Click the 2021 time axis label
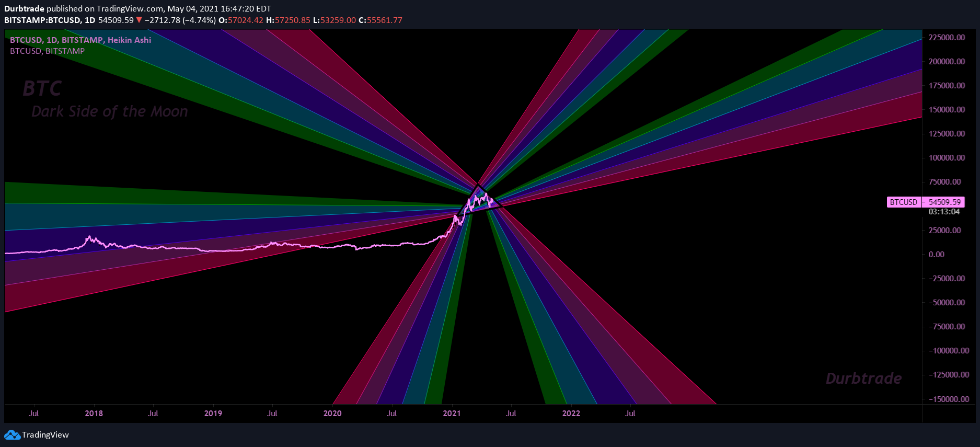 point(452,414)
